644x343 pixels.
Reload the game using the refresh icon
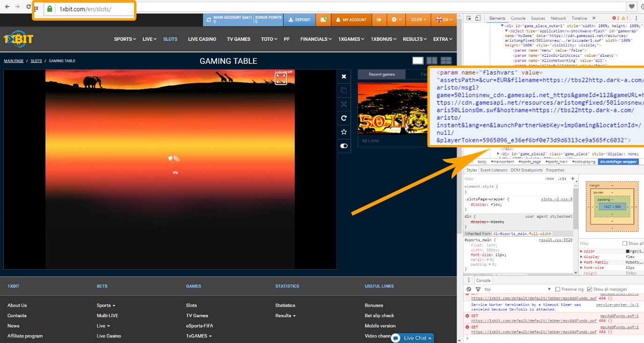pyautogui.click(x=344, y=118)
